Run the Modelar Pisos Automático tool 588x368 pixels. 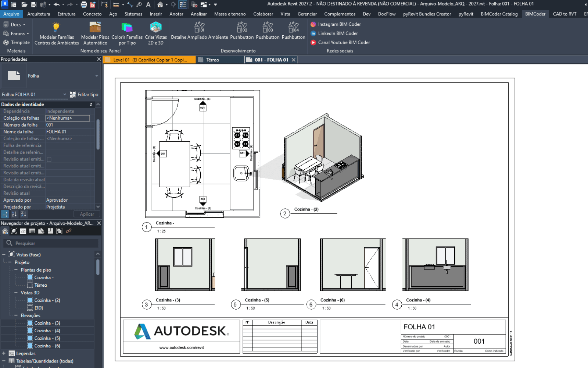95,33
